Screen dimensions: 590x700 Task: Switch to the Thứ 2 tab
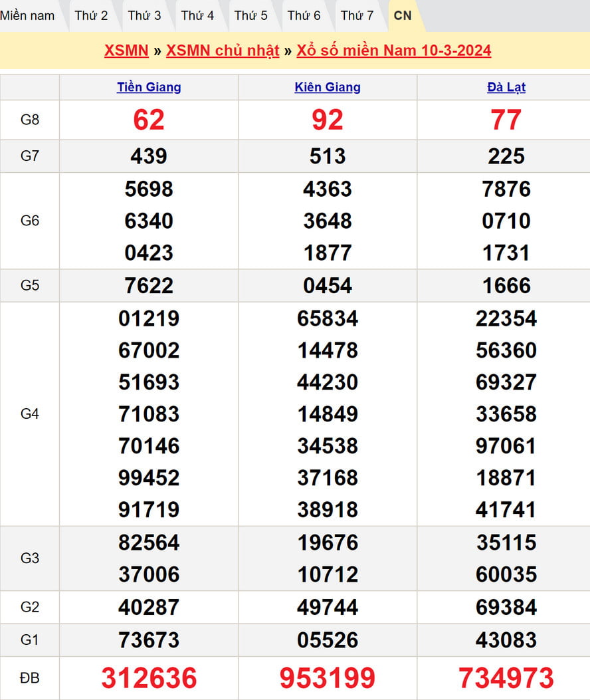coord(91,15)
